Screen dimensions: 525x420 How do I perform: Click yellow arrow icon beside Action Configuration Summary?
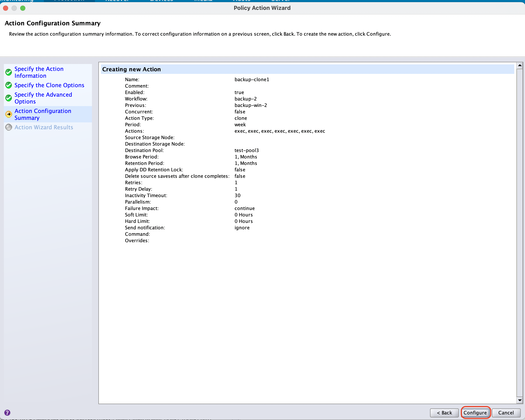(x=9, y=114)
